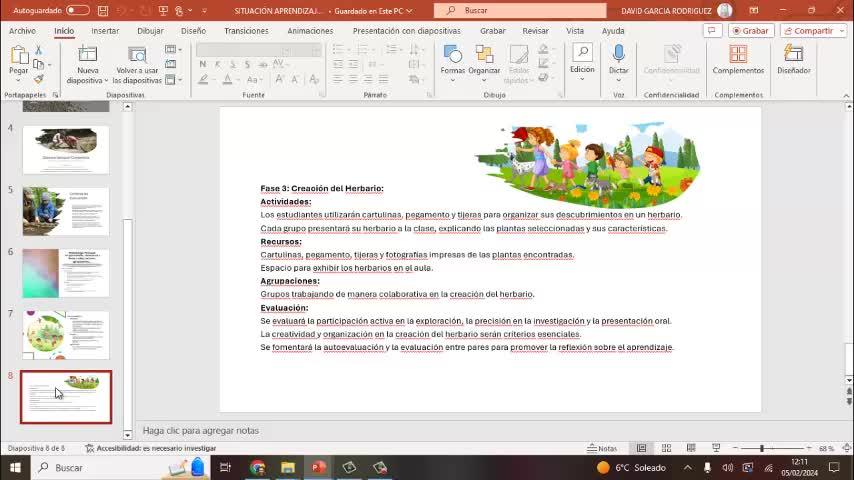The image size is (854, 480).
Task: Collapse the ribbon with the chevron
Action: (846, 95)
